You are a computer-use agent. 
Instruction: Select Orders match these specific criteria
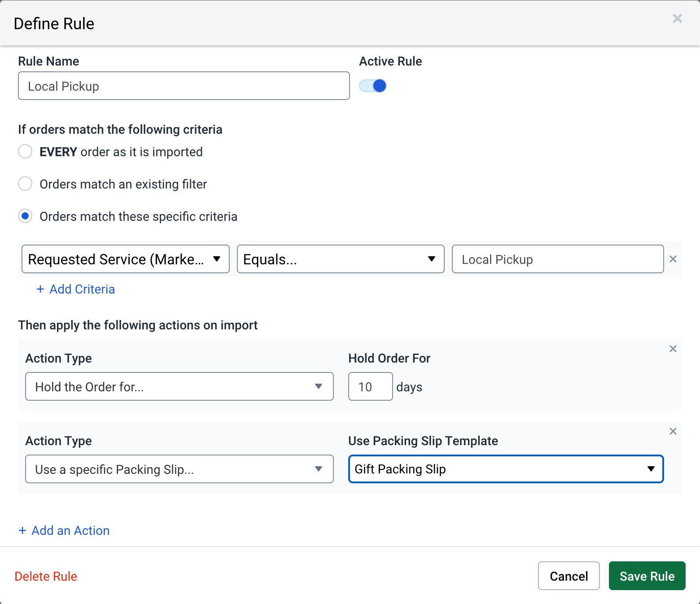(25, 216)
